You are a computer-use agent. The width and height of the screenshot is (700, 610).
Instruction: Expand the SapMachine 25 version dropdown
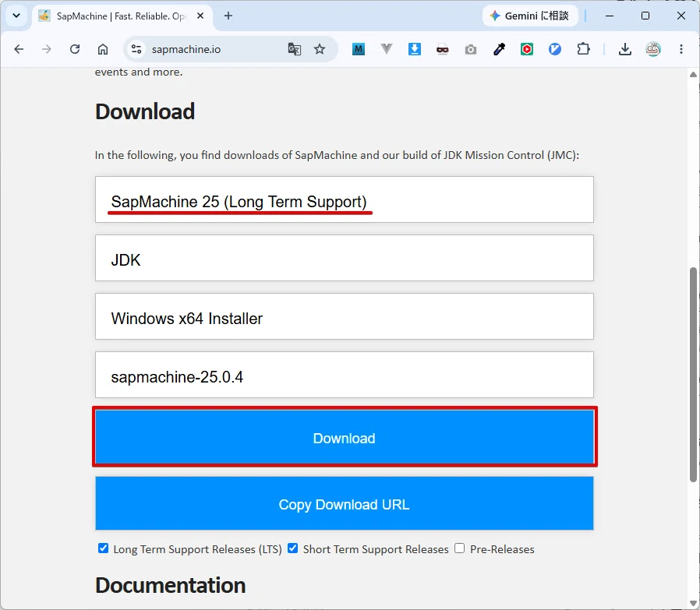point(345,199)
